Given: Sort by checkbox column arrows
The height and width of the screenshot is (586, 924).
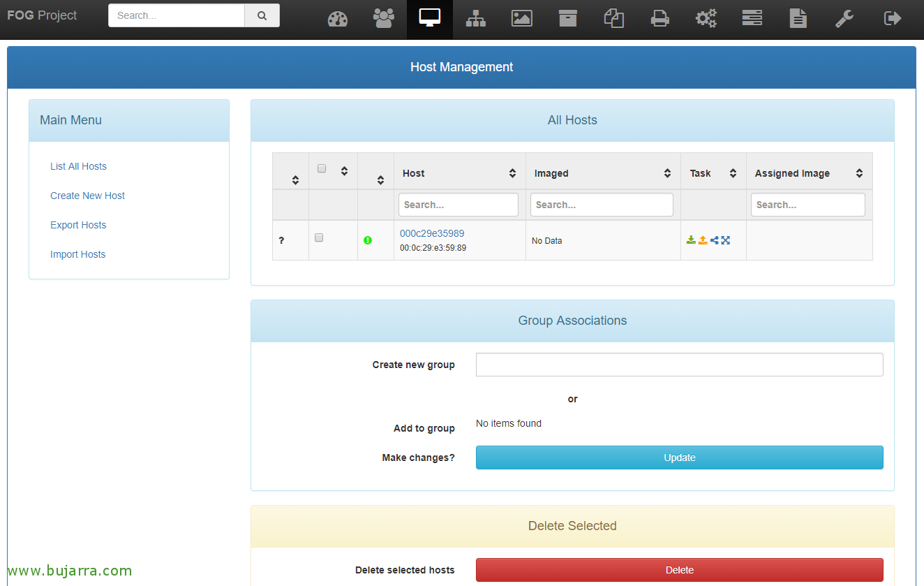Looking at the screenshot, I should click(x=344, y=170).
